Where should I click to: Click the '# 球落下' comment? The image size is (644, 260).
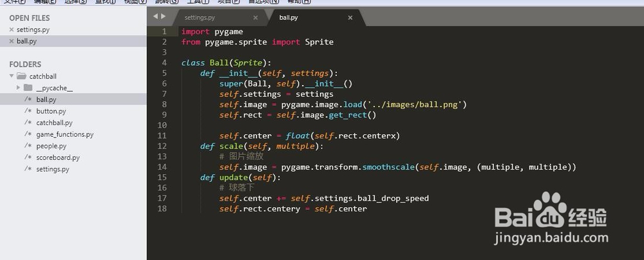point(236,188)
